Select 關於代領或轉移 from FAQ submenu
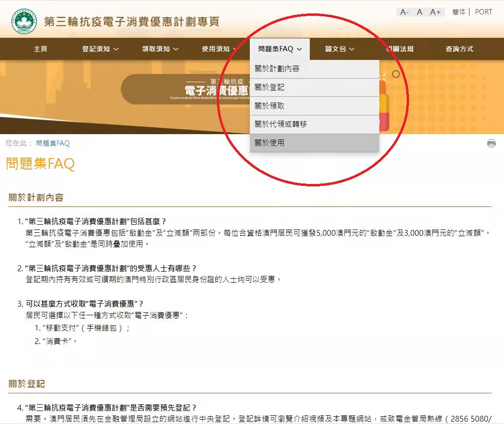Screen dimensions: 504x424 tap(281, 124)
